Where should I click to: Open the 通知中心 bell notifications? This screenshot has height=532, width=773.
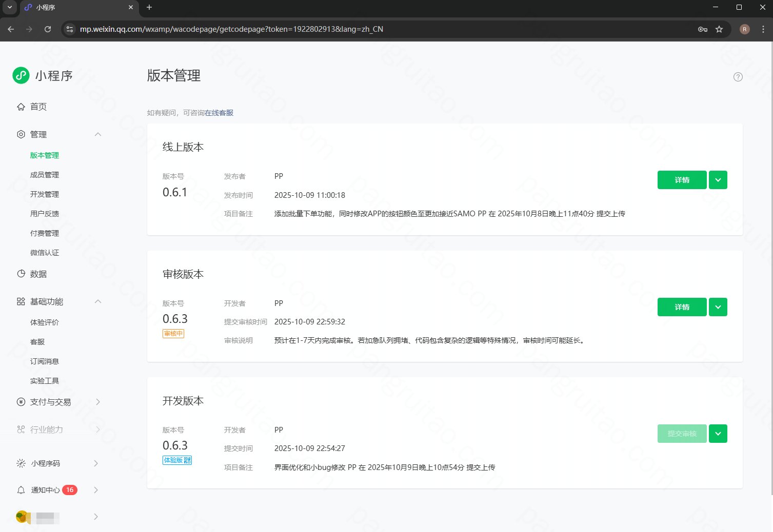click(x=21, y=490)
